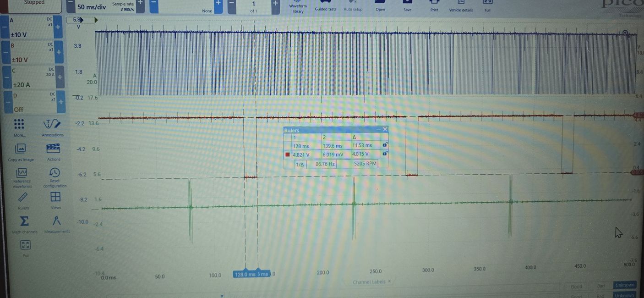The image size is (644, 298).
Task: Open Reference waveforms
Action: point(22,174)
